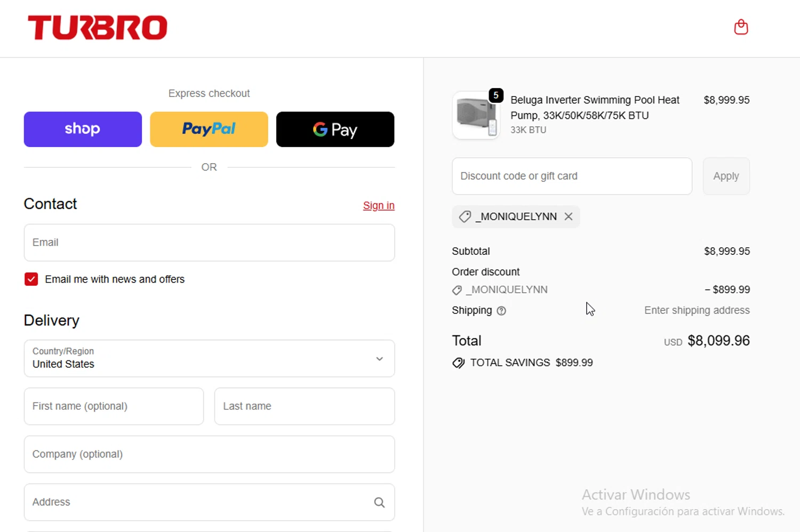
Task: Click the Express checkout label
Action: click(209, 93)
